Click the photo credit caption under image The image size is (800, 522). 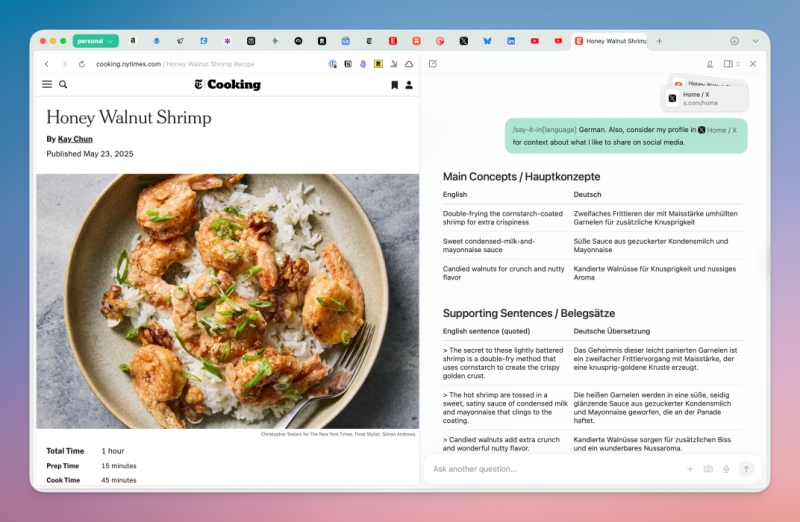338,434
